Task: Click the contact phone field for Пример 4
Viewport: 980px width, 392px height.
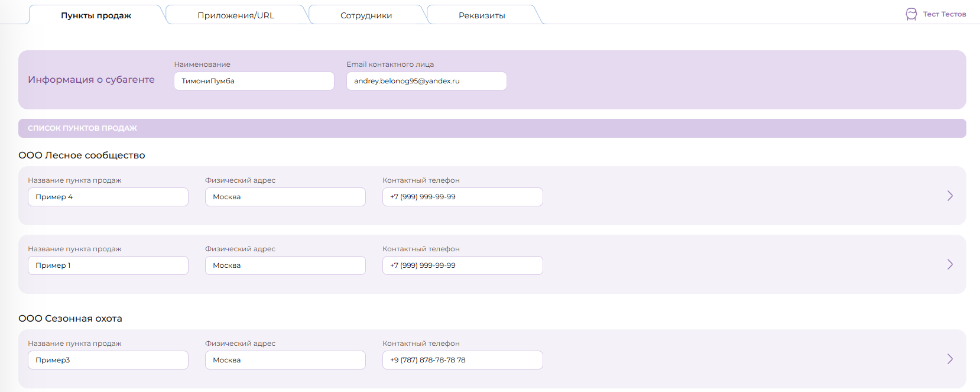Action: tap(462, 197)
